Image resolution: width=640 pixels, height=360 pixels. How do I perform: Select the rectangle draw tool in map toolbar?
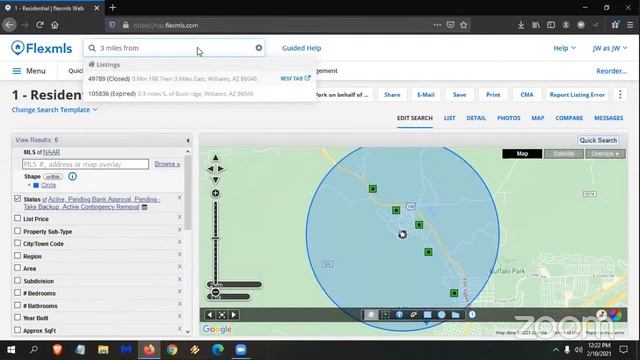(x=427, y=315)
